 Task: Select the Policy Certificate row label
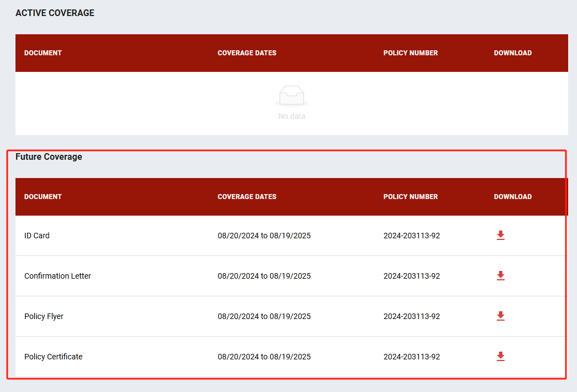[53, 357]
